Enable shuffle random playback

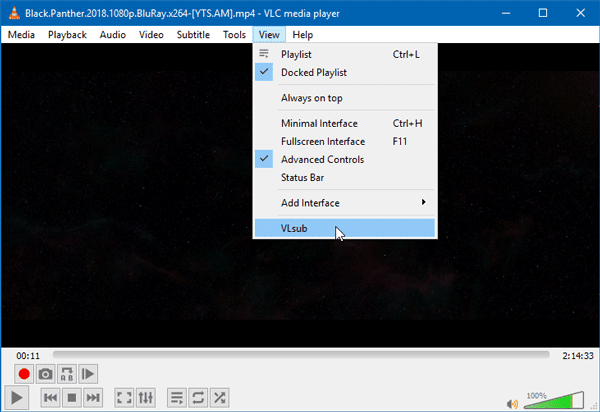pyautogui.click(x=220, y=398)
